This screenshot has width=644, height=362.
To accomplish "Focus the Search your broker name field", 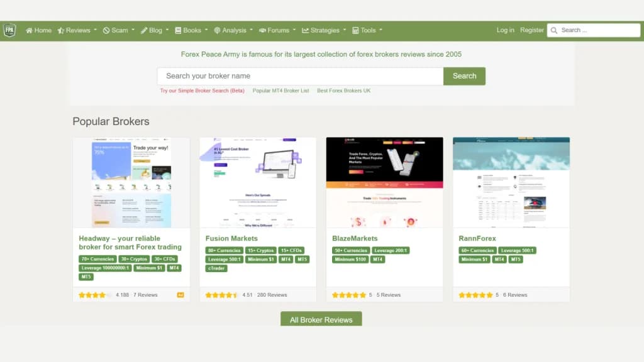I will (x=300, y=76).
